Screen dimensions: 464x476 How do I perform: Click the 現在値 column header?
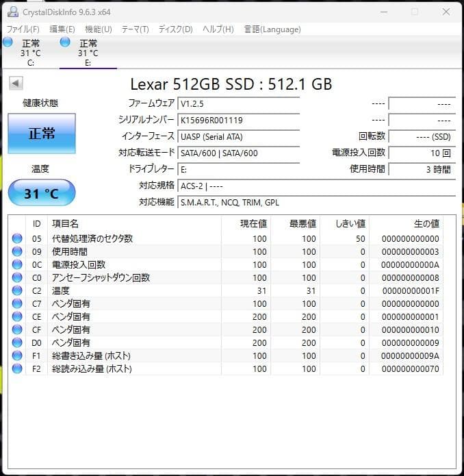(246, 224)
